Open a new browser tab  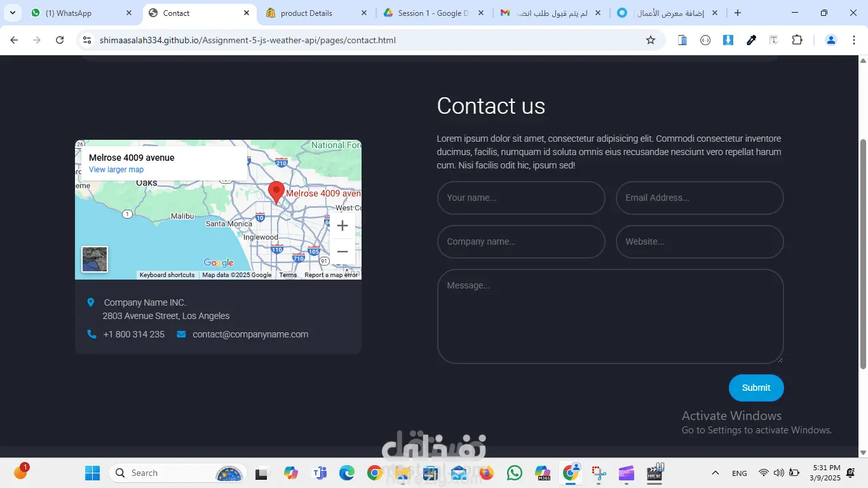click(737, 13)
